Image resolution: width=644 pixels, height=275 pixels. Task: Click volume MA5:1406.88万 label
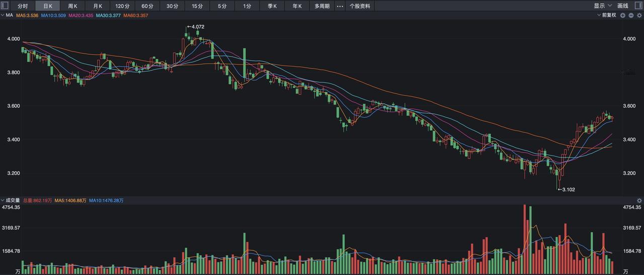coord(70,201)
